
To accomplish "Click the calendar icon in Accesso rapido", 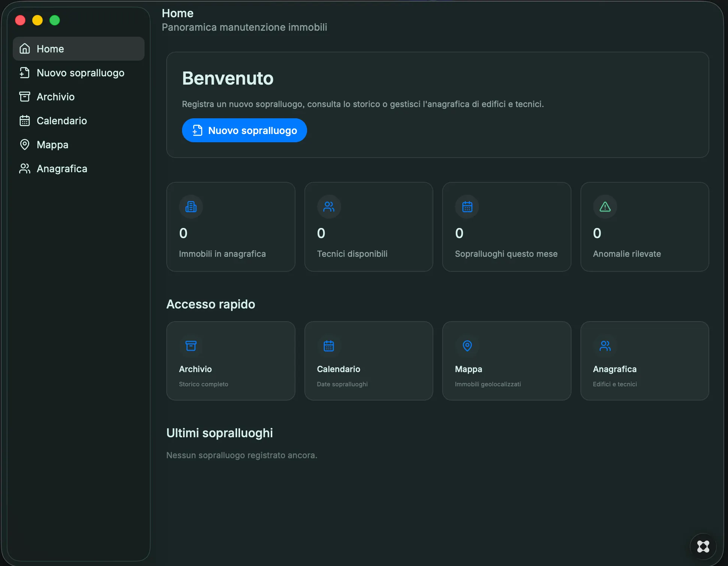I will click(x=329, y=346).
